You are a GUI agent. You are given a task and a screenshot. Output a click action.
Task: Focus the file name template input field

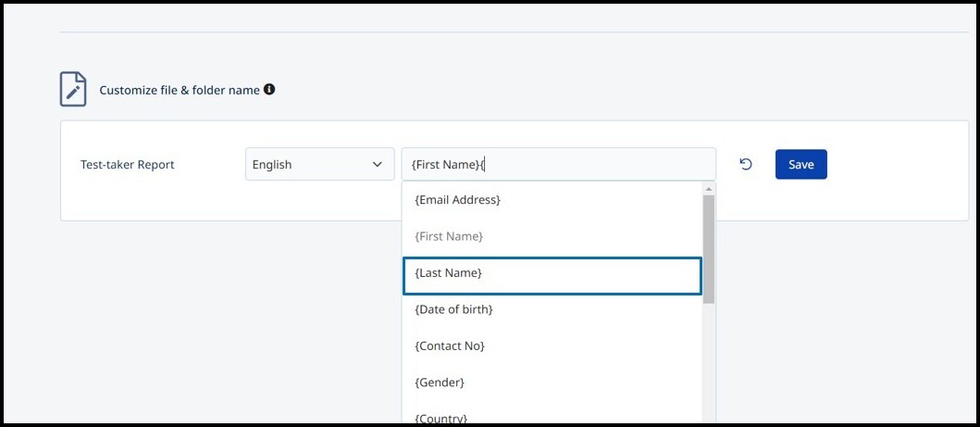coord(558,165)
